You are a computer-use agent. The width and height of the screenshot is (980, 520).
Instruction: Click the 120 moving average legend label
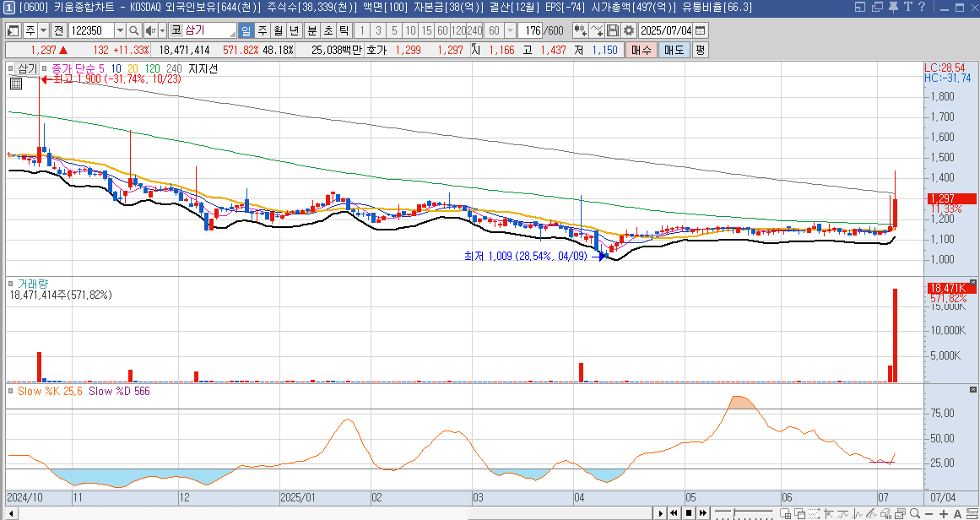[x=153, y=68]
